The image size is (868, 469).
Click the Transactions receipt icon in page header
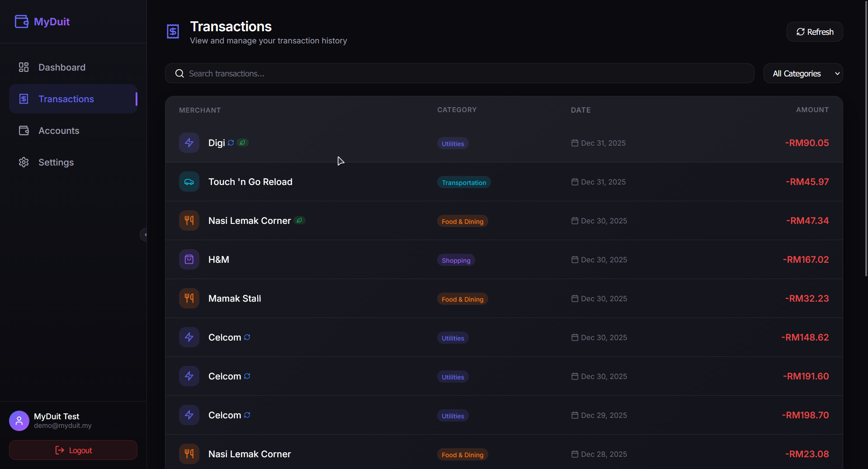coord(173,31)
